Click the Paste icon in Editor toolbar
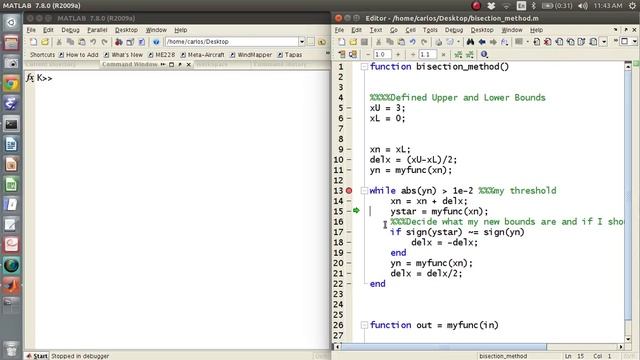Viewport: 640px width, 360px height. tap(402, 42)
